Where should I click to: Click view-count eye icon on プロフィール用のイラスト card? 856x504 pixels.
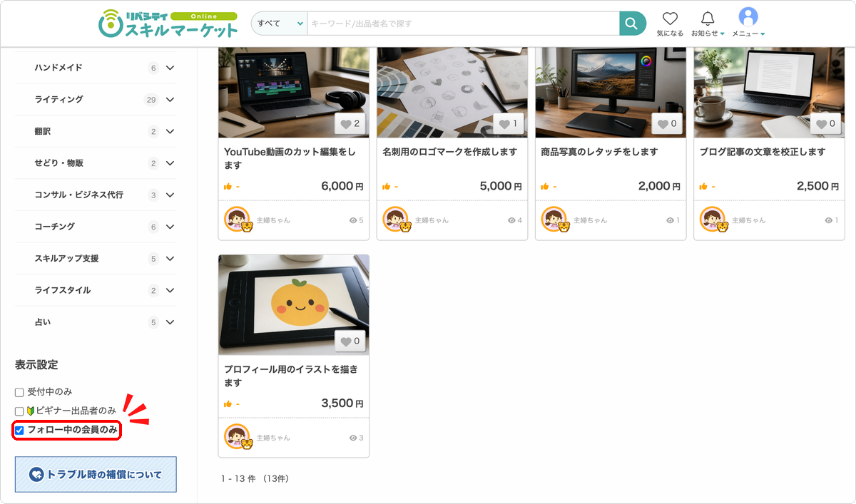point(353,438)
